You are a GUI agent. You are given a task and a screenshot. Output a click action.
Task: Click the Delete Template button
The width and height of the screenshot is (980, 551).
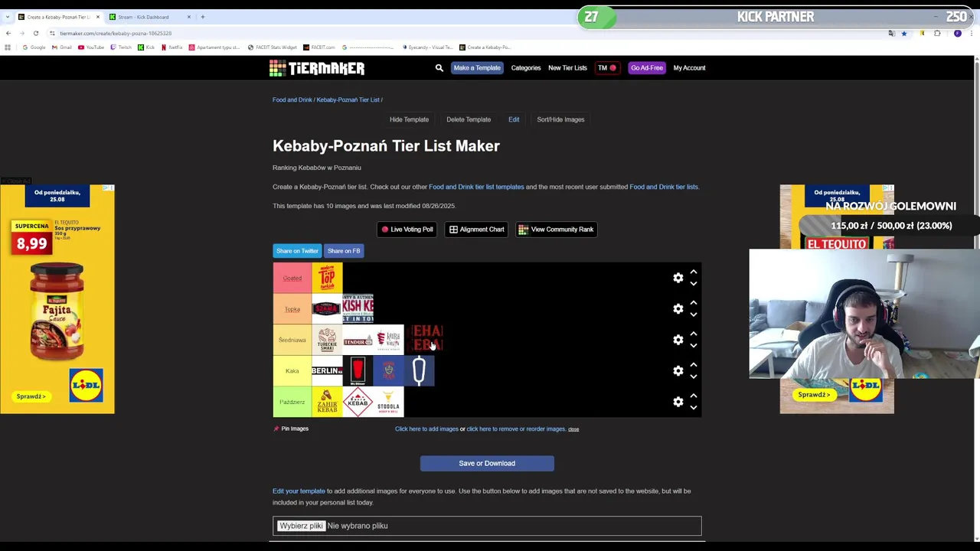(469, 119)
